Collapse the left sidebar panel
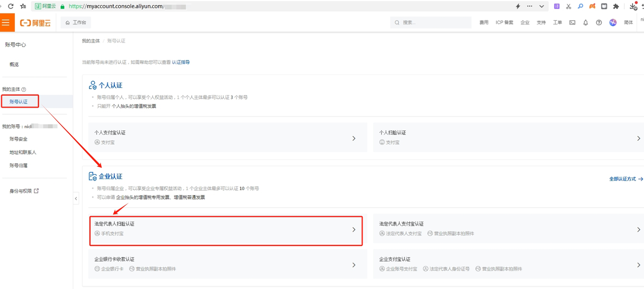Image resolution: width=644 pixels, height=289 pixels. [76, 199]
